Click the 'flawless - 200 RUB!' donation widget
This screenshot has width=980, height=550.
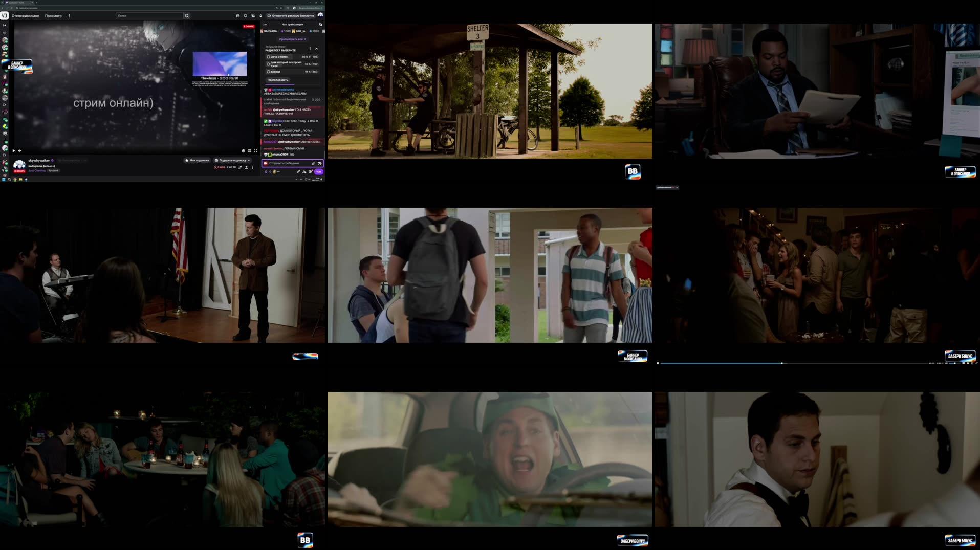pos(220,68)
